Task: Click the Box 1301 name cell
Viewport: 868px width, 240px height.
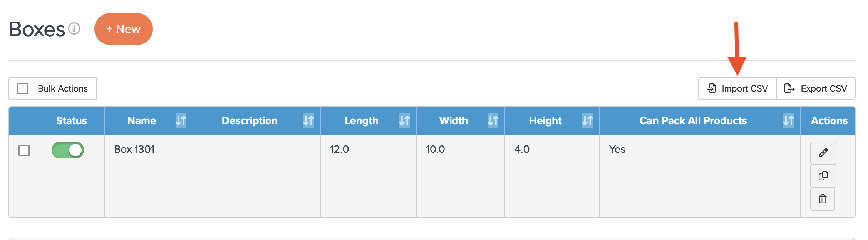Action: pos(134,149)
